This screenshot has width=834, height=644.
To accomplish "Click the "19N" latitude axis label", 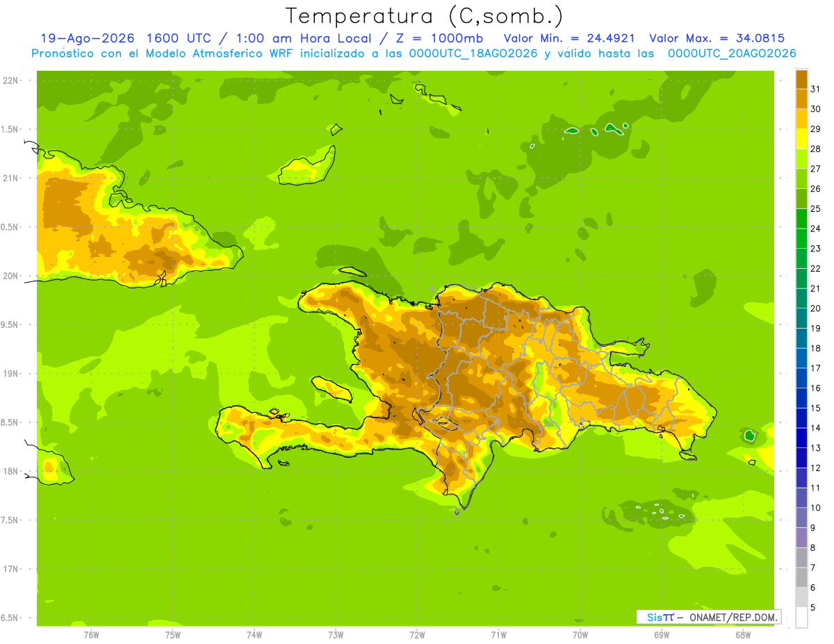I will pos(11,374).
